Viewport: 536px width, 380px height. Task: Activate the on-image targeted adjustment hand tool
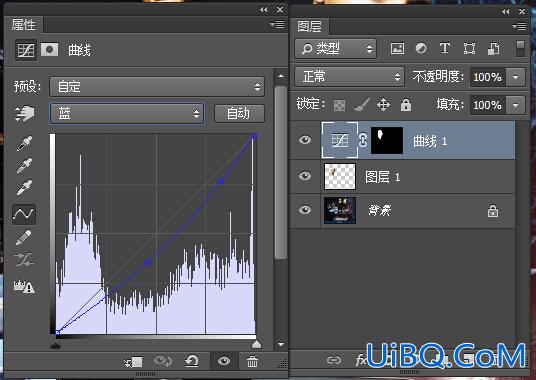[x=24, y=113]
